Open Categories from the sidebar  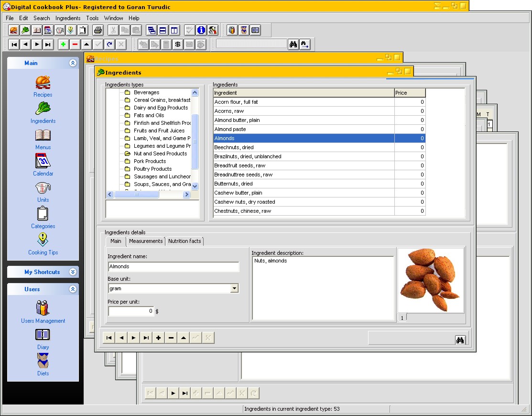pyautogui.click(x=43, y=218)
